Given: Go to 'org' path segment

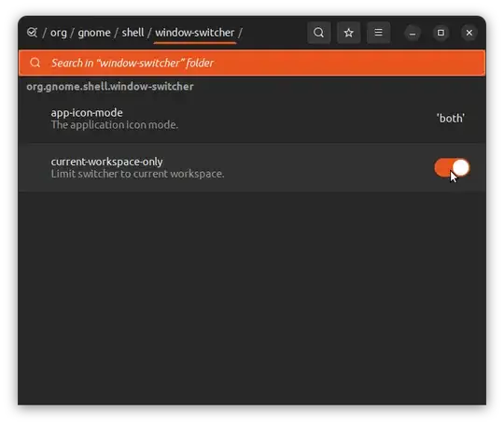Looking at the screenshot, I should coord(59,33).
